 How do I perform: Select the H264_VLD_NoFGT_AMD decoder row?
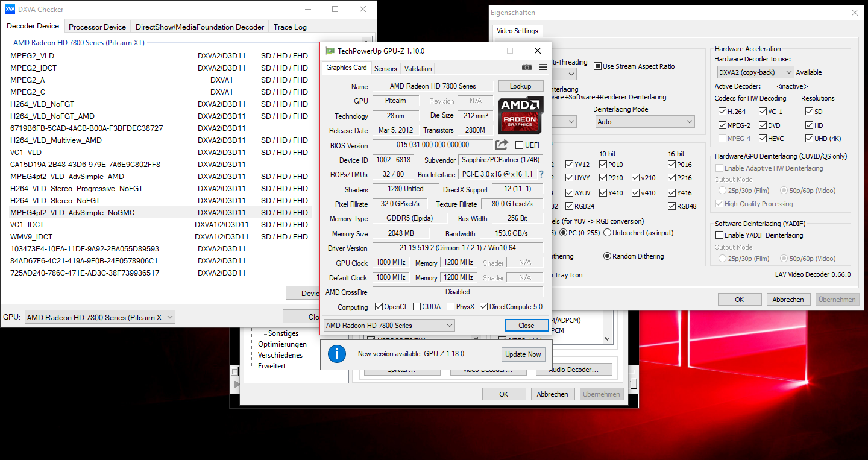(x=162, y=116)
